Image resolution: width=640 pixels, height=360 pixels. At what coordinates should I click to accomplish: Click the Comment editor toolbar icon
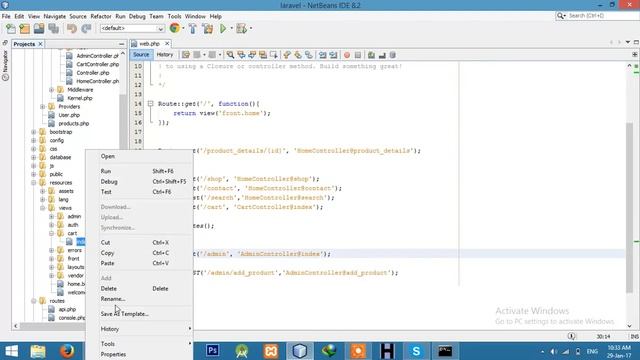[x=371, y=55]
